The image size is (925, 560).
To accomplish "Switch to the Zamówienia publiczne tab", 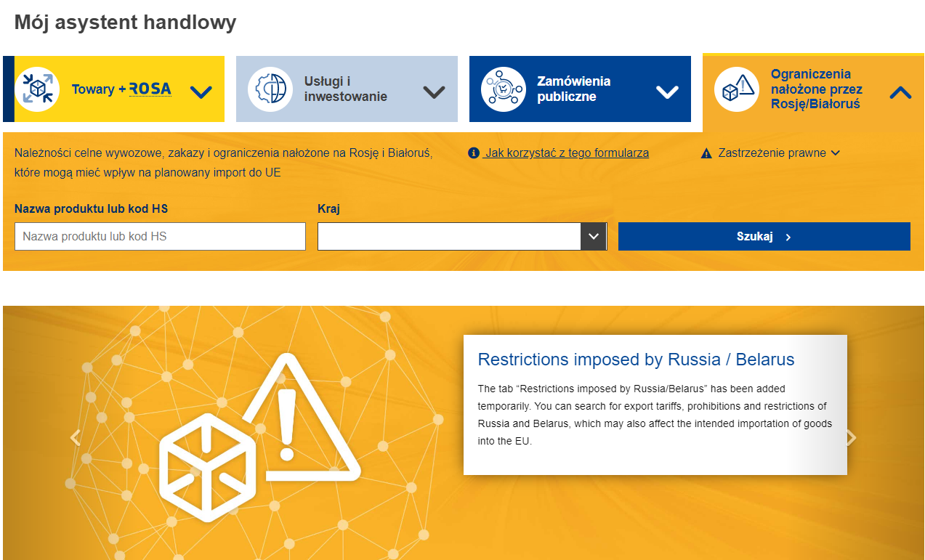I will click(573, 89).
